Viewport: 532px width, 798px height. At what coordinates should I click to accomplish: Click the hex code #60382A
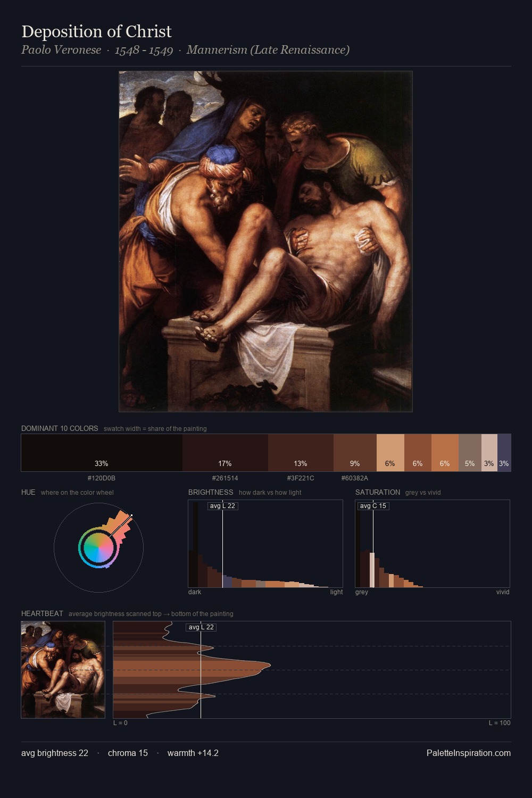click(355, 478)
